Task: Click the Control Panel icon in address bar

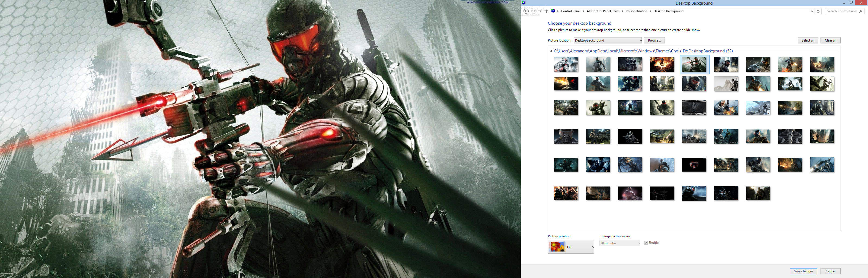Action: tap(553, 11)
